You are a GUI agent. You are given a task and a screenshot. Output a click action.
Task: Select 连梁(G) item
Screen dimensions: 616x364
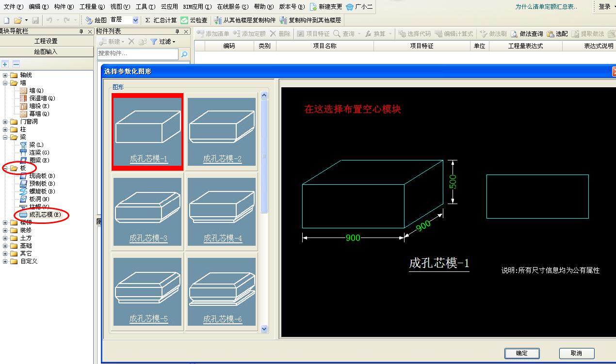[34, 153]
